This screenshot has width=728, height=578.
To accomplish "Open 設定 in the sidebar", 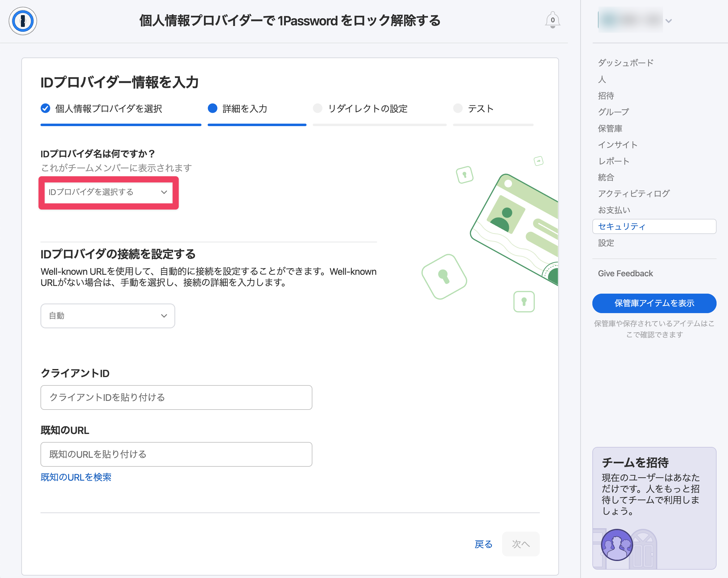I will tap(606, 243).
